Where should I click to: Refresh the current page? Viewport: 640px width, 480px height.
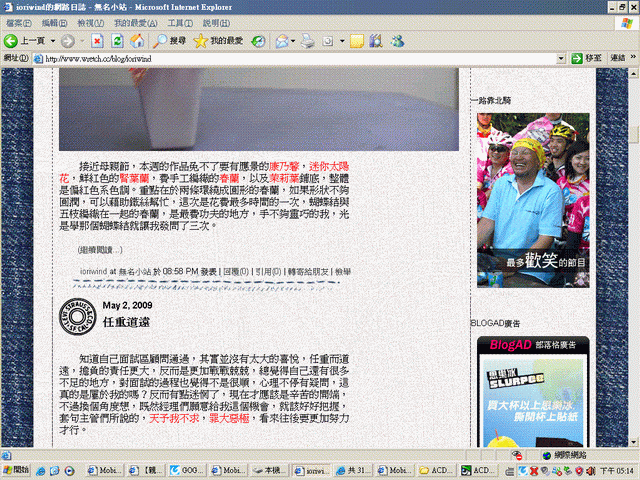[x=117, y=41]
